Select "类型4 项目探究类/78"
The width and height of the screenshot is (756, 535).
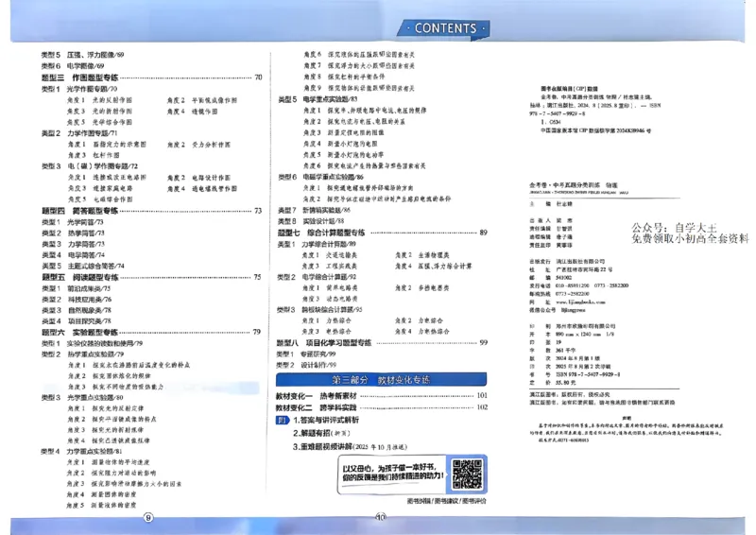[x=77, y=320]
